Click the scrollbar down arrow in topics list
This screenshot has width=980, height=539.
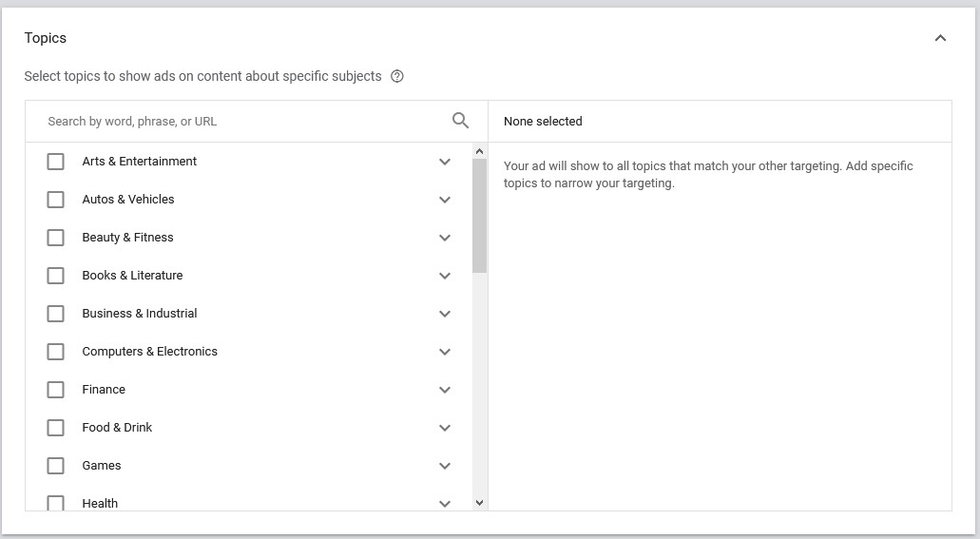[x=479, y=502]
